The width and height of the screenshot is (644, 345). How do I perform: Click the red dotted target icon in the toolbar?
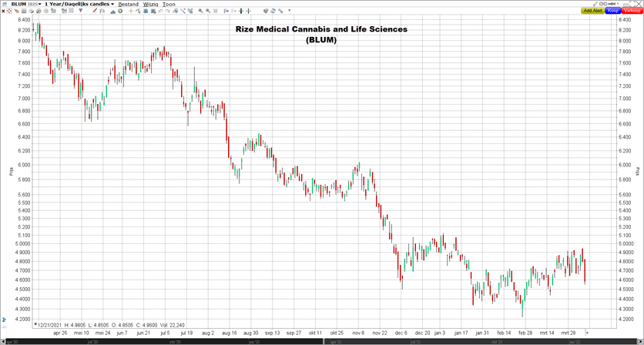[8, 11]
